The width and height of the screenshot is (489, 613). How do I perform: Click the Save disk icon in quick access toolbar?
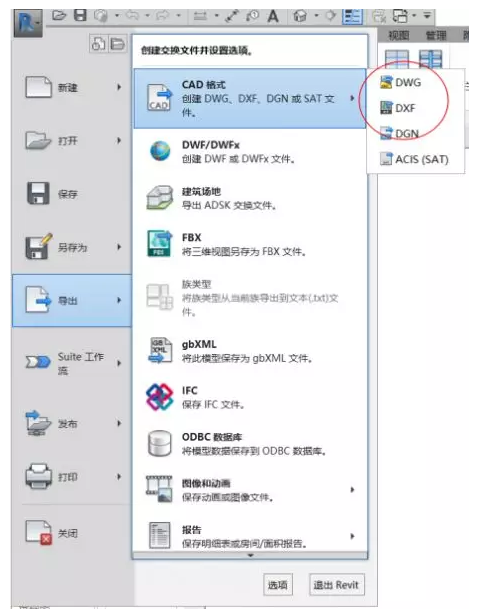click(81, 16)
